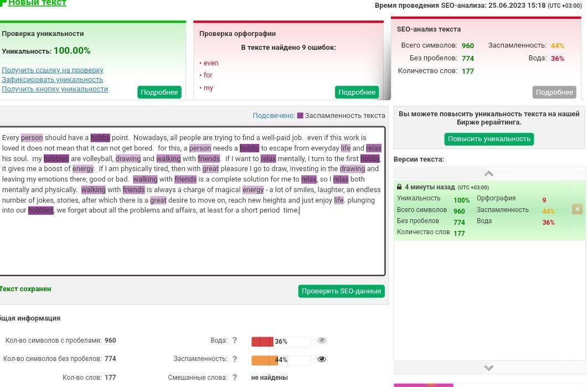Image resolution: width=588 pixels, height=387 pixels.
Task: Click the lock icon in the saved version entry
Action: coord(399,187)
